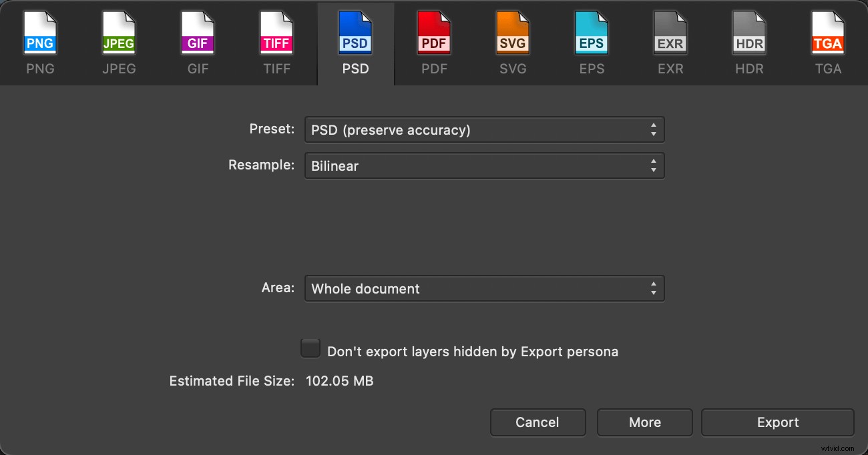Pick the SVG export icon

coord(513,32)
